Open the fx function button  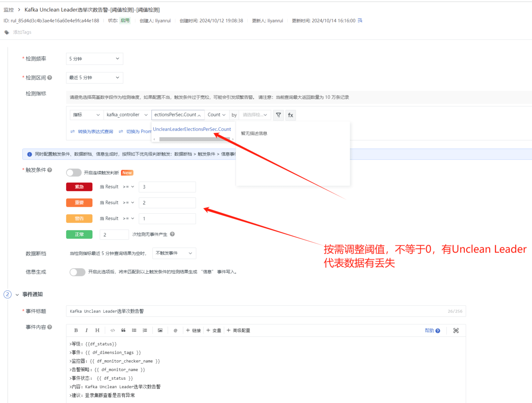pos(290,115)
